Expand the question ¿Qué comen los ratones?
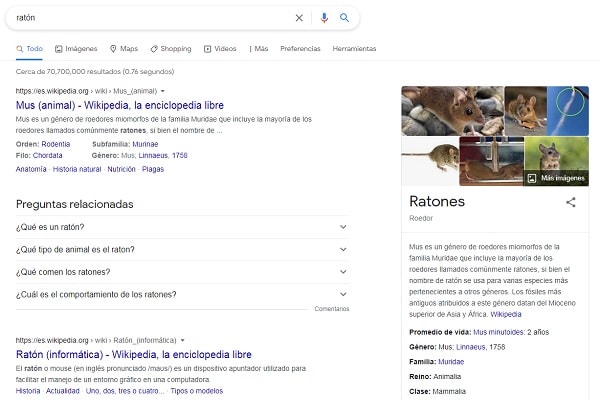This screenshot has height=400, width=600. point(183,272)
